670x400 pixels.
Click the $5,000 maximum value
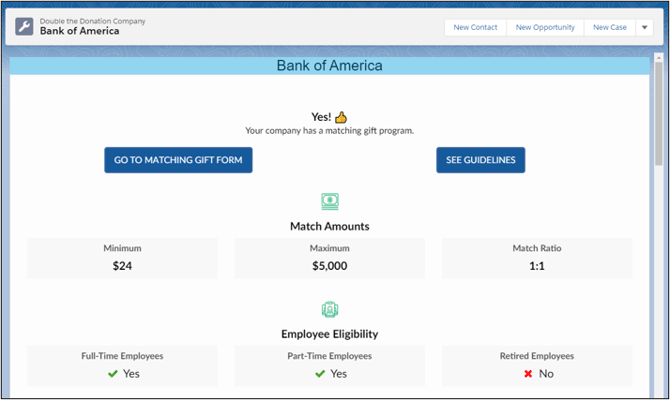click(329, 266)
